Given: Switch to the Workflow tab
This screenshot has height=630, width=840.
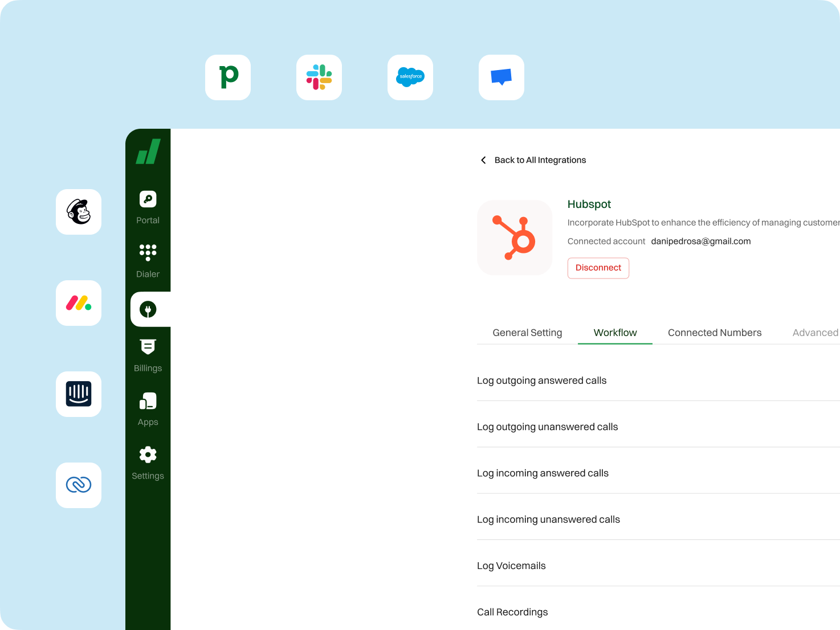Looking at the screenshot, I should click(x=615, y=332).
